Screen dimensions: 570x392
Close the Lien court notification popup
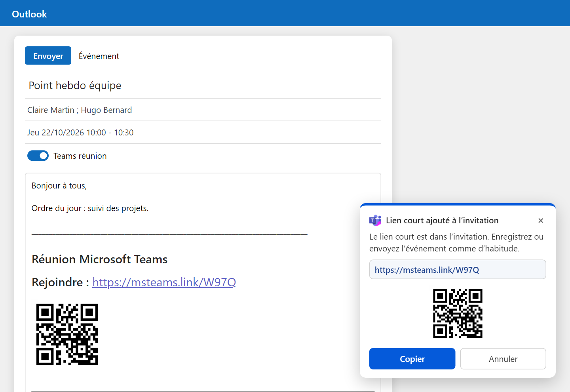541,221
